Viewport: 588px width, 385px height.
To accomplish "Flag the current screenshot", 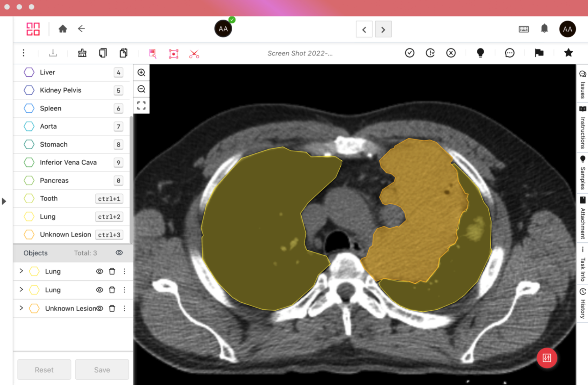I will [x=539, y=53].
